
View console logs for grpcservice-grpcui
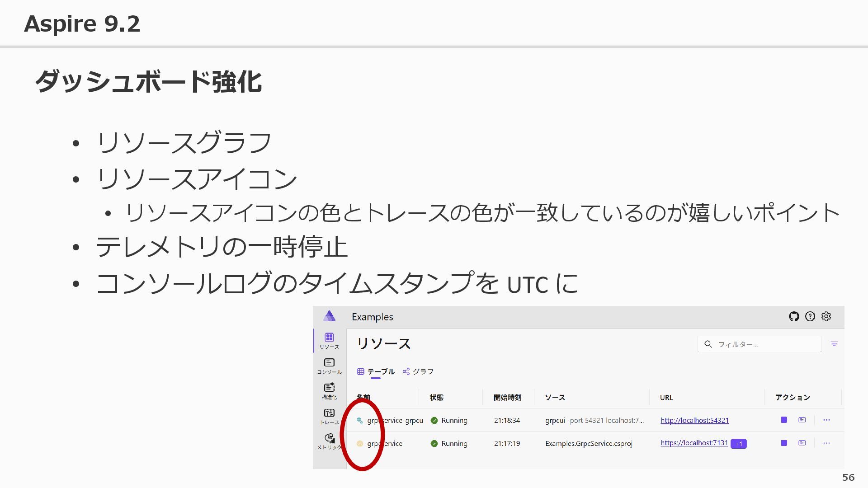pyautogui.click(x=802, y=420)
